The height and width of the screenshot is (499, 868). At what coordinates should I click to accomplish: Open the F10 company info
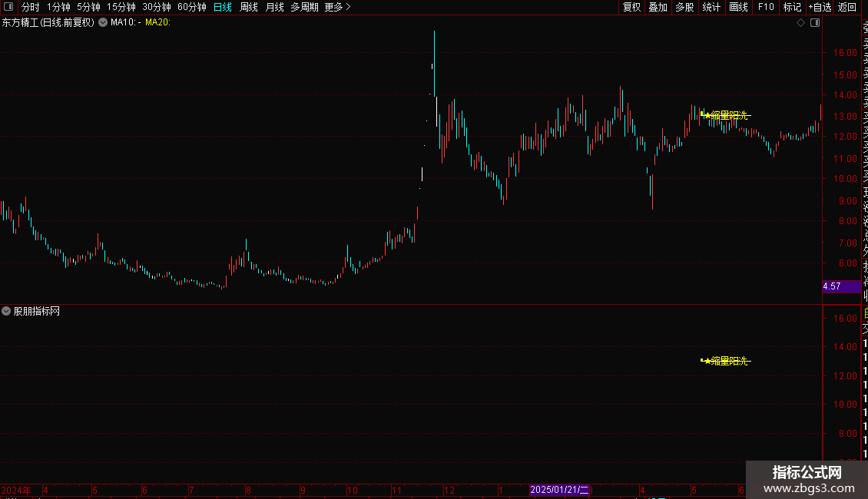coord(766,7)
